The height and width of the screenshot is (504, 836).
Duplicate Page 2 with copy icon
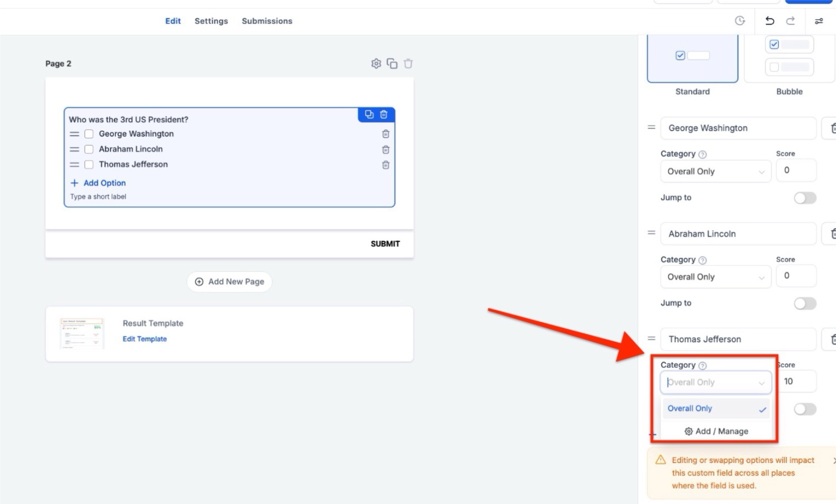392,64
